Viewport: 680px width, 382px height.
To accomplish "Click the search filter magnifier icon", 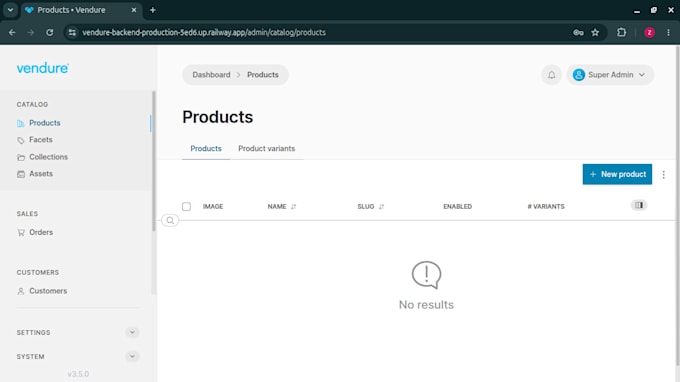I will click(x=170, y=220).
